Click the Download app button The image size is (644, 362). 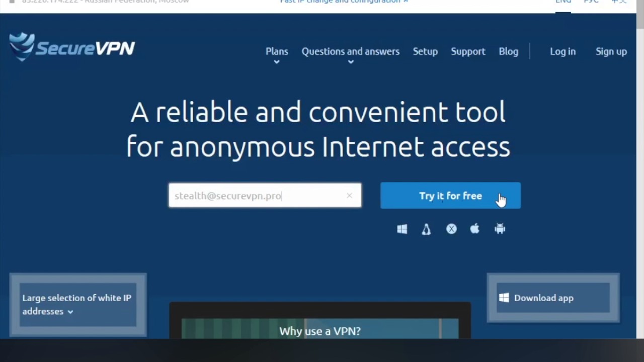553,298
